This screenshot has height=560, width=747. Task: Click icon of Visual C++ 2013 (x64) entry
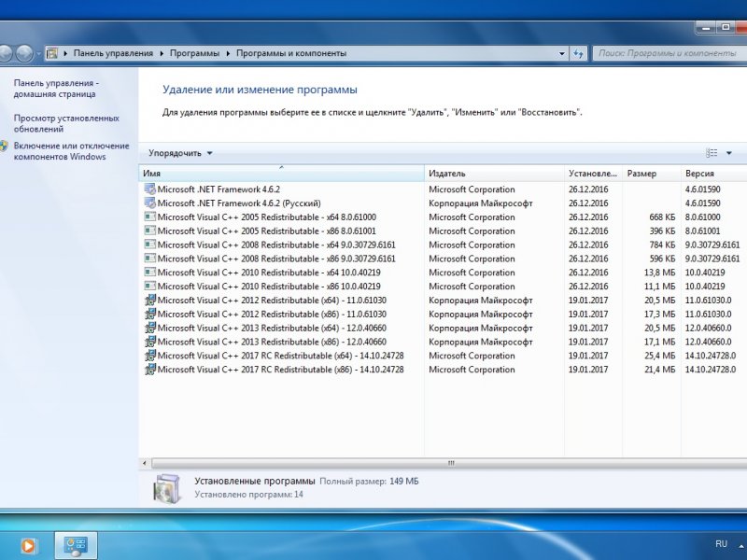pyautogui.click(x=149, y=328)
